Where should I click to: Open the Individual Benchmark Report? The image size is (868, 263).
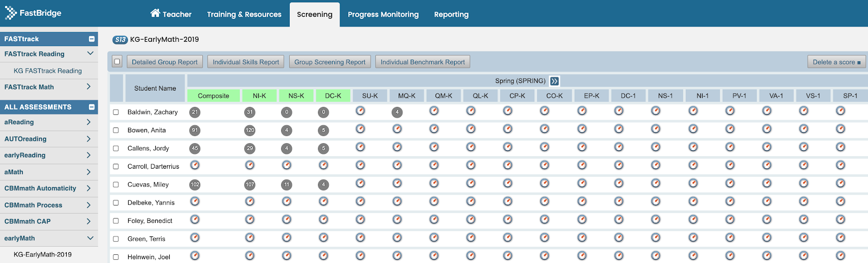423,62
